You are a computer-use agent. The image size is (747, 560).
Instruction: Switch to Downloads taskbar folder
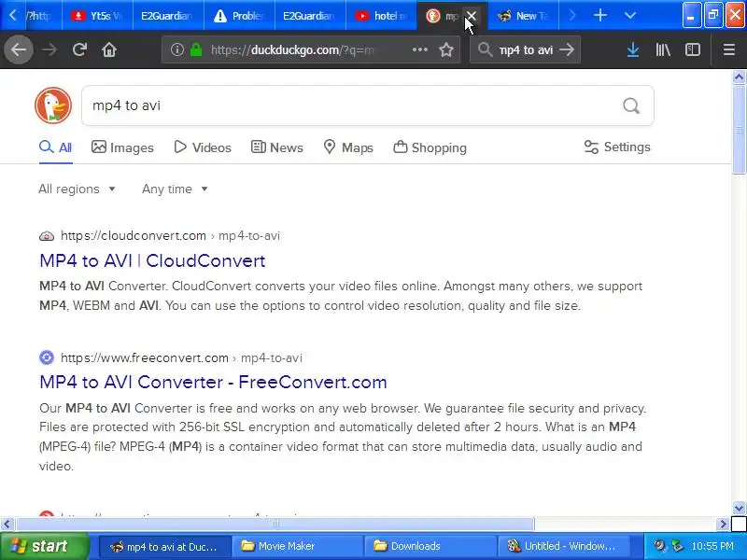(429, 546)
